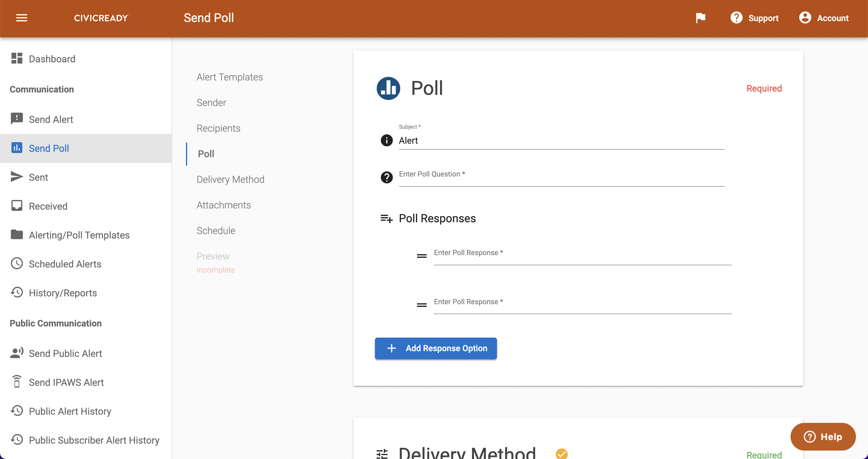This screenshot has height=459, width=868.
Task: Click the flag icon in the top bar
Action: (701, 18)
